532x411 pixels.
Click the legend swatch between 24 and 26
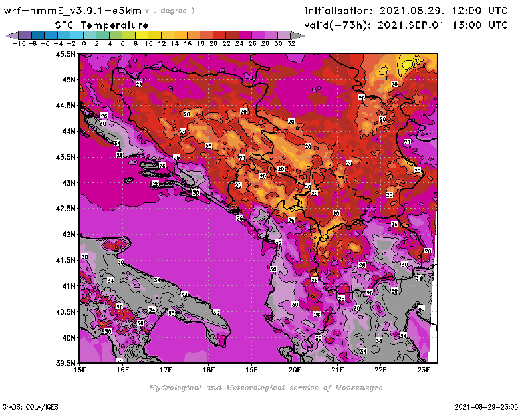coord(245,36)
